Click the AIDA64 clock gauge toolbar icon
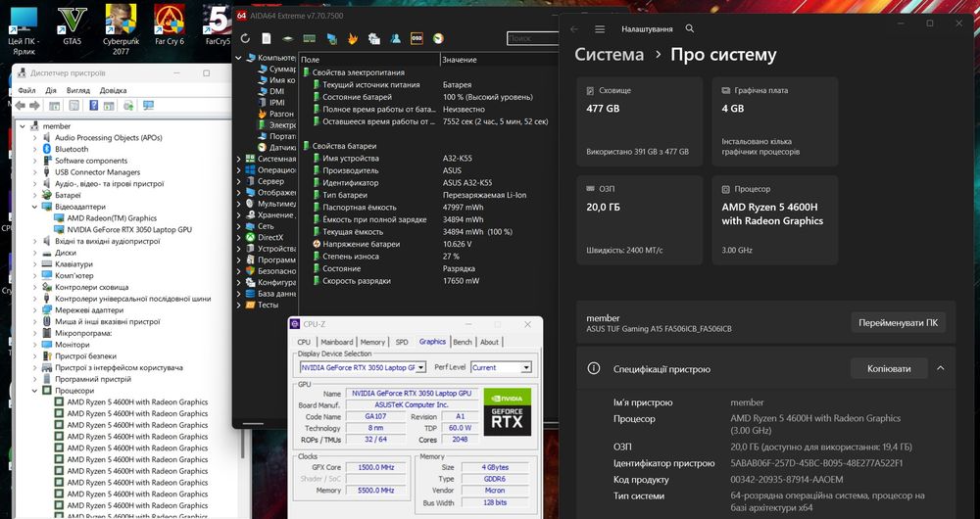Image resolution: width=980 pixels, height=519 pixels. click(x=438, y=39)
